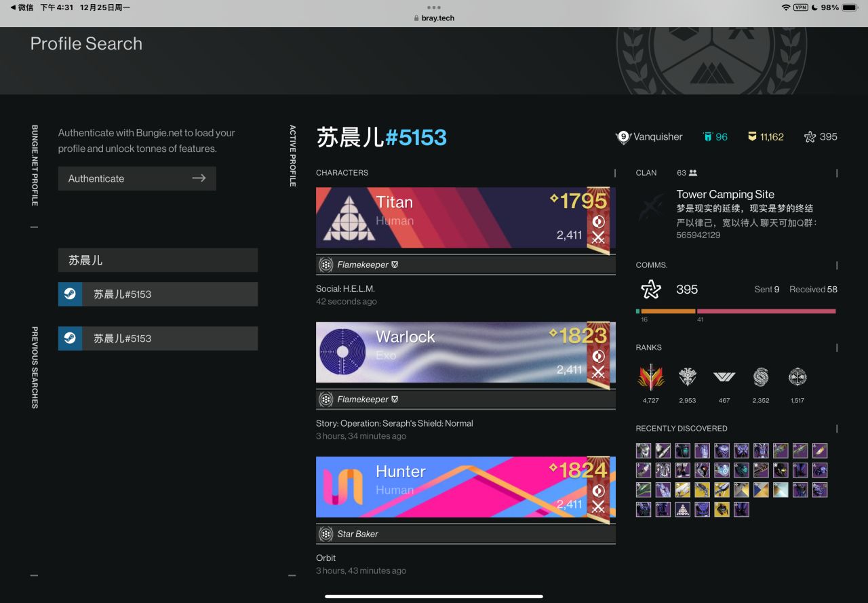
Task: Open the item with the glowing blue ring
Action: (722, 470)
